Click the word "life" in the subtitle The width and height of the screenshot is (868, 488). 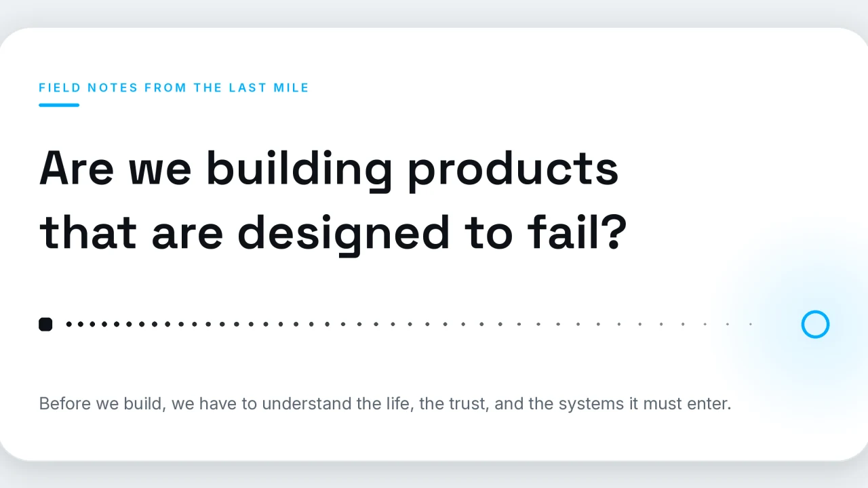(399, 404)
